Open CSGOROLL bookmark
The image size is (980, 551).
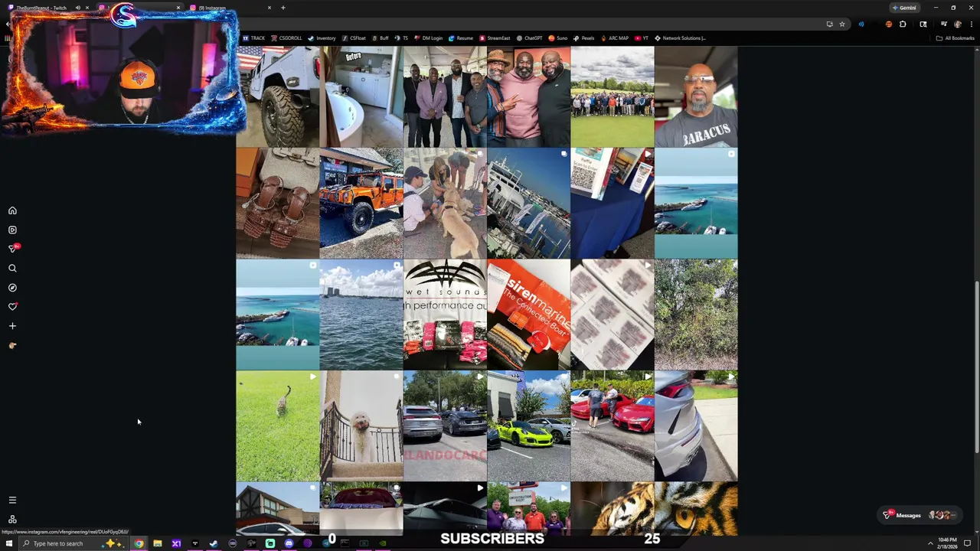(x=286, y=38)
